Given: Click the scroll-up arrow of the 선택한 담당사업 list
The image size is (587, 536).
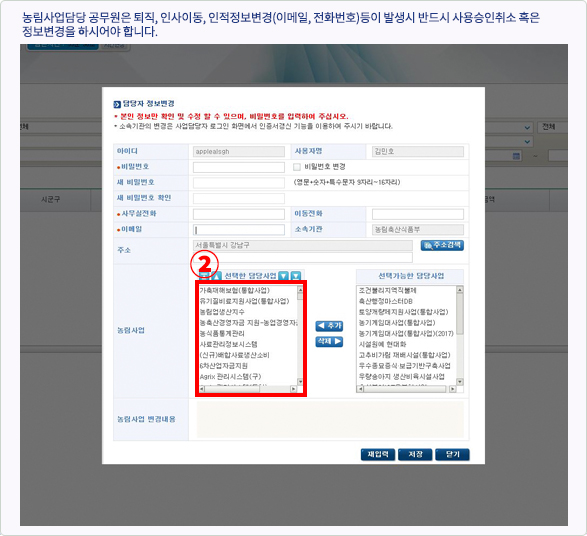Looking at the screenshot, I should click(x=300, y=290).
